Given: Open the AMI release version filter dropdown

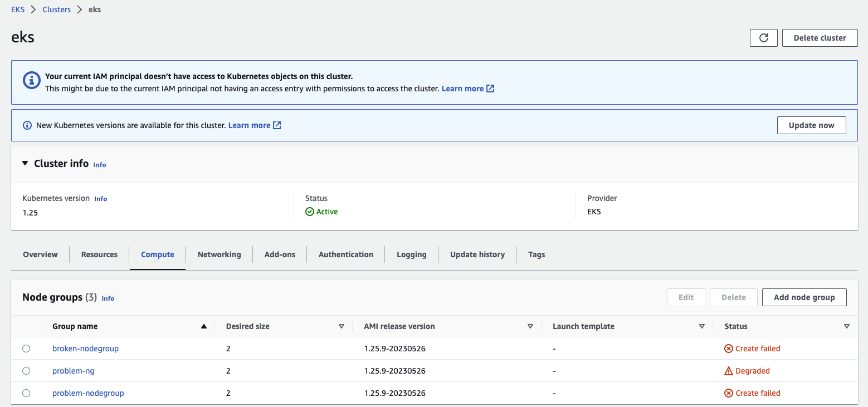Looking at the screenshot, I should point(530,326).
